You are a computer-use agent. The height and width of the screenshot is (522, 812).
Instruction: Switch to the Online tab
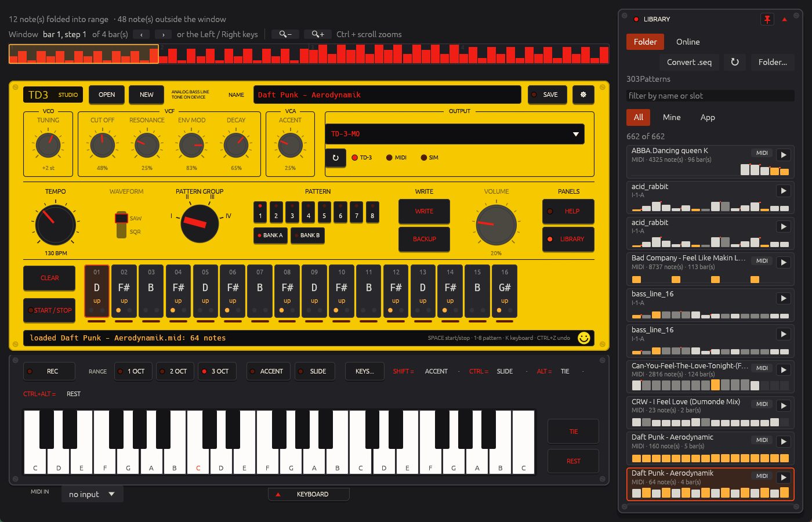(688, 42)
